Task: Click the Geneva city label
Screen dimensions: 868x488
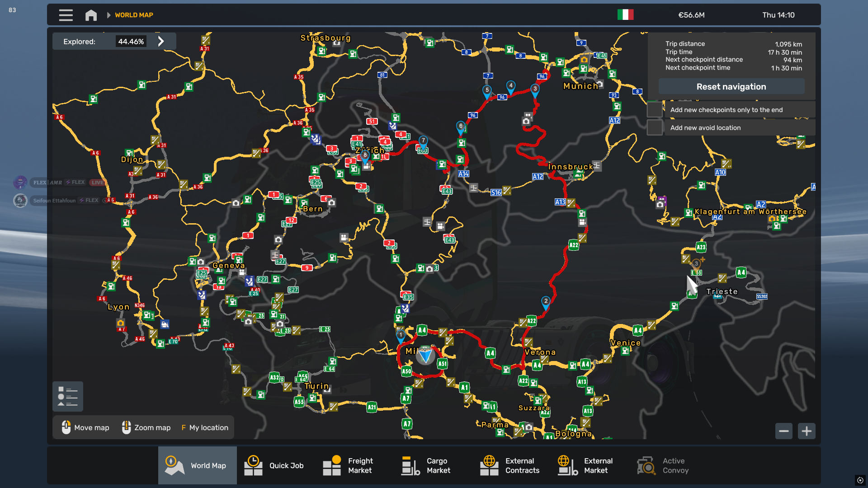Action: tap(229, 265)
